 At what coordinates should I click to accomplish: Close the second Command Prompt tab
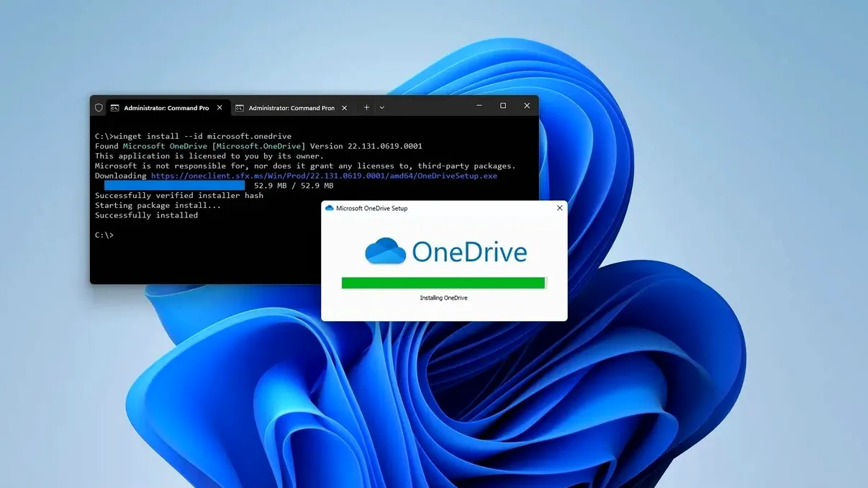[x=344, y=108]
